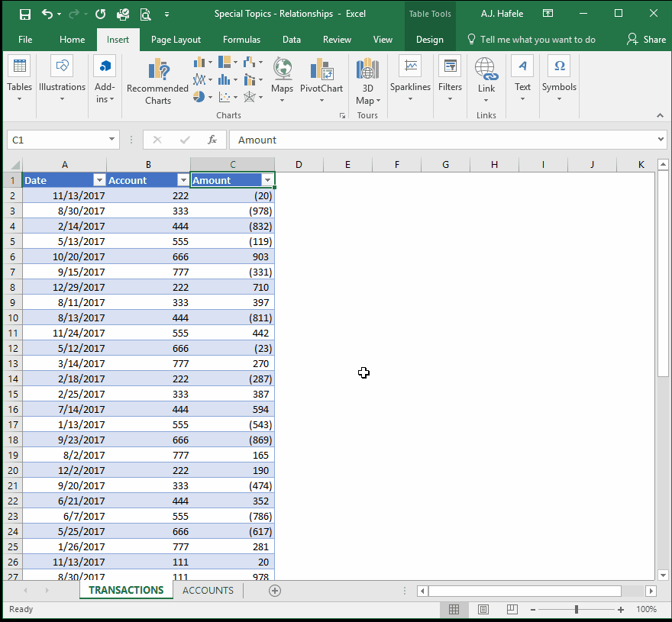Open the Amount column filter dropdown

click(x=267, y=180)
